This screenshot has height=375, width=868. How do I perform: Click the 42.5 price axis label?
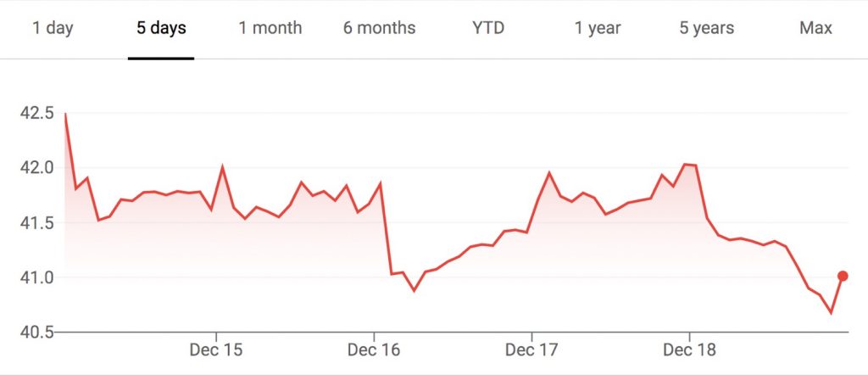[36, 114]
